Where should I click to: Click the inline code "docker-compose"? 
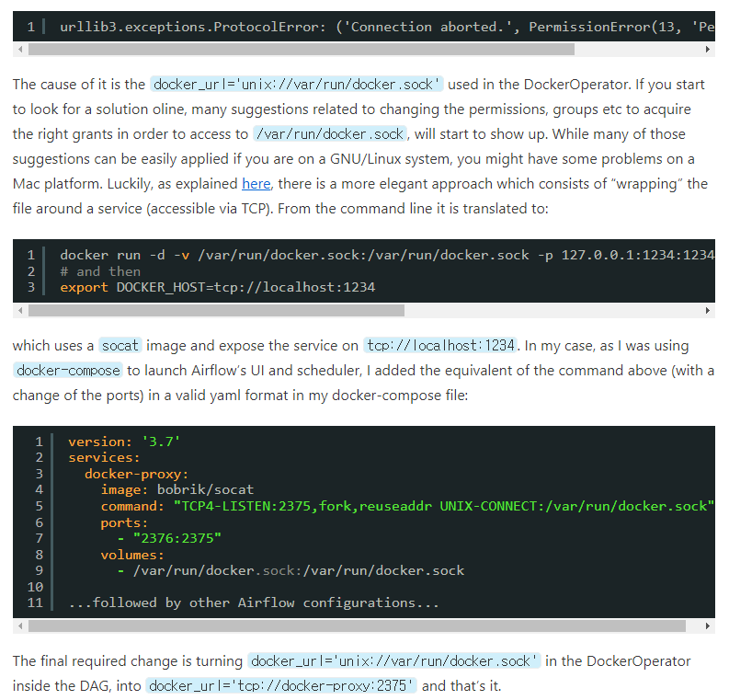pos(68,371)
